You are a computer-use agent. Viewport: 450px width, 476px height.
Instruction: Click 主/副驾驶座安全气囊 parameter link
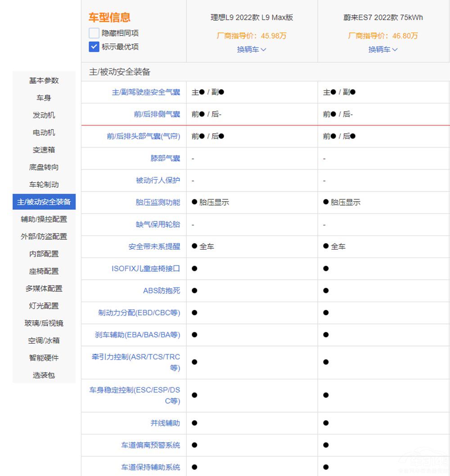point(146,92)
